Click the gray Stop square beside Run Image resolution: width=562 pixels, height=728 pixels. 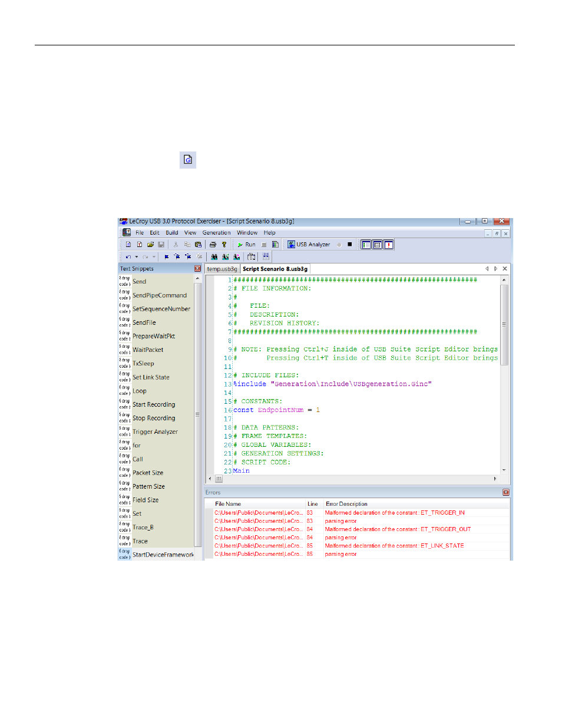coord(264,245)
